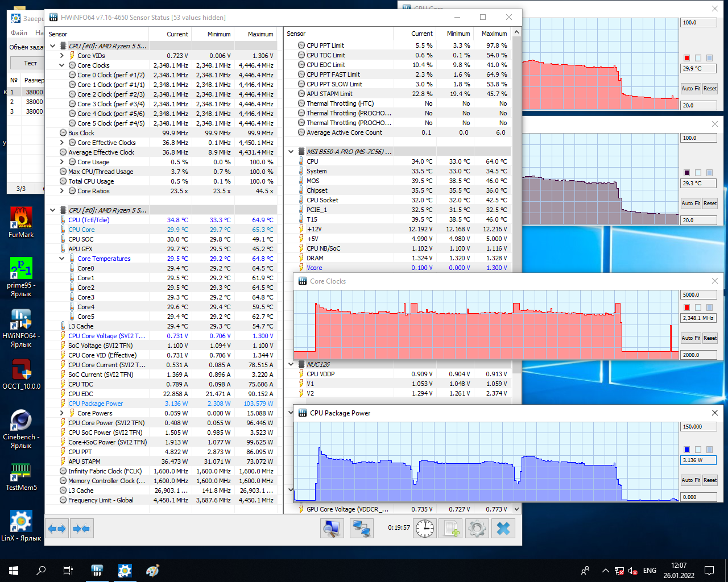
Task: Click the right sensor panel scrollbar up arrow
Action: pyautogui.click(x=516, y=32)
